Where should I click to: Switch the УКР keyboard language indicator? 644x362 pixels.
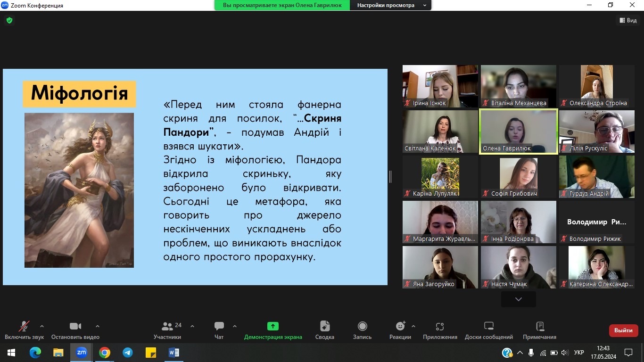(x=579, y=353)
